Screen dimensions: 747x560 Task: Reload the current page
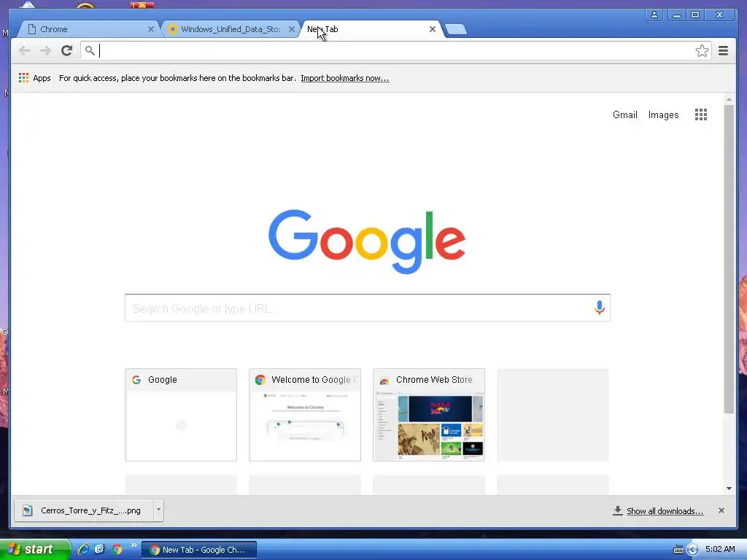(66, 50)
